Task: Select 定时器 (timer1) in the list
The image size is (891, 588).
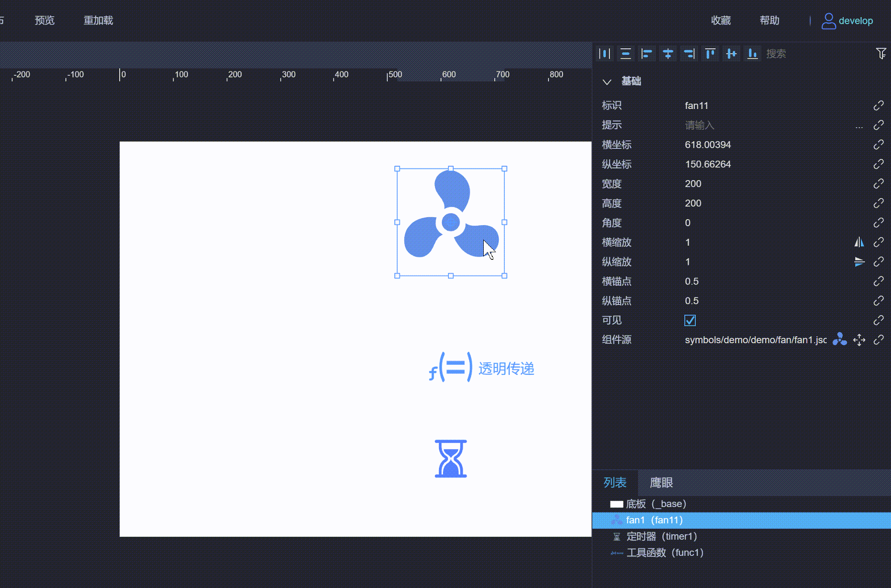Action: pyautogui.click(x=742, y=536)
